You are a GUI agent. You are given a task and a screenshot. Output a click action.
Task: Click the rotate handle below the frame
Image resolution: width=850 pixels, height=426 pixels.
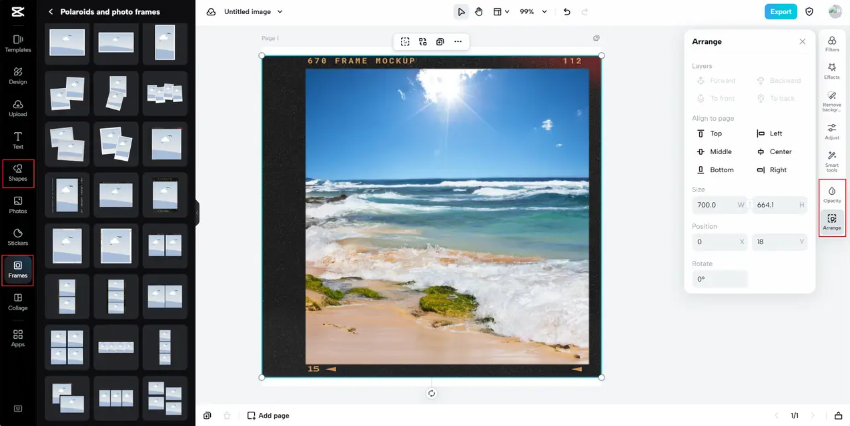point(432,393)
